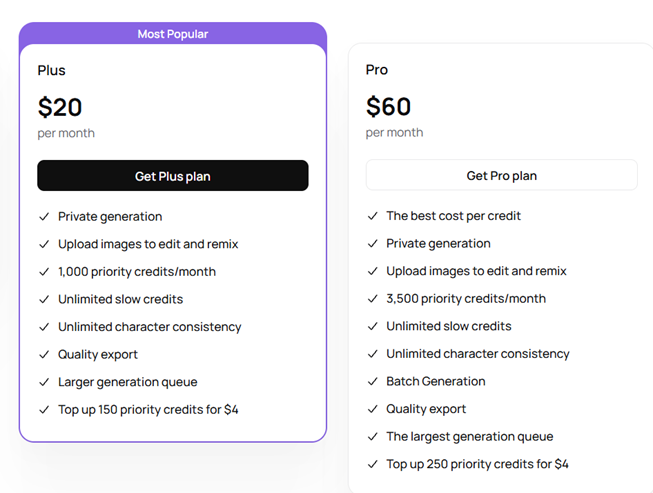
Task: Click checkmark beside Plus 'Private generation'
Action: coord(43,216)
